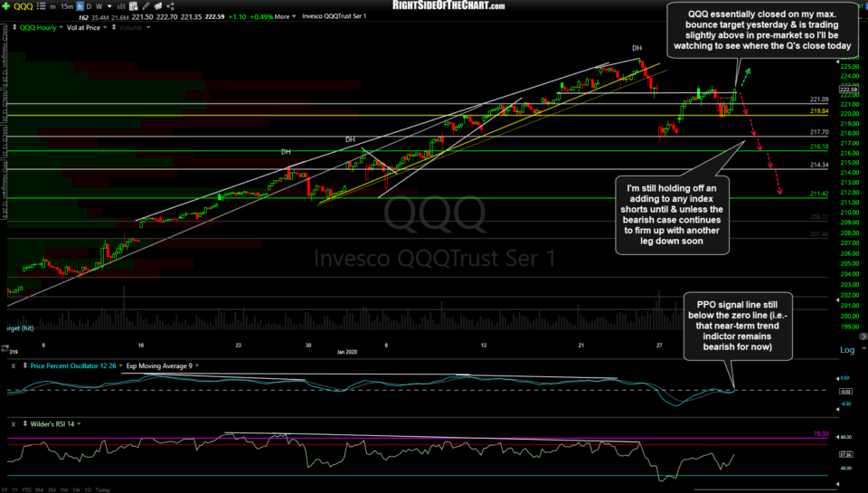Click the notes/tag icon in toolbar

[x=158, y=6]
